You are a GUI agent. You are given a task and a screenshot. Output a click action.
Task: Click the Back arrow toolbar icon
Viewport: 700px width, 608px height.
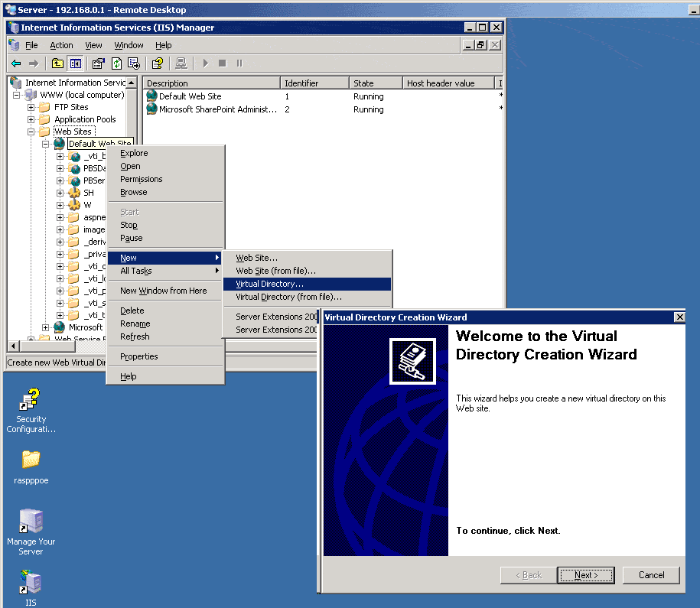point(16,63)
